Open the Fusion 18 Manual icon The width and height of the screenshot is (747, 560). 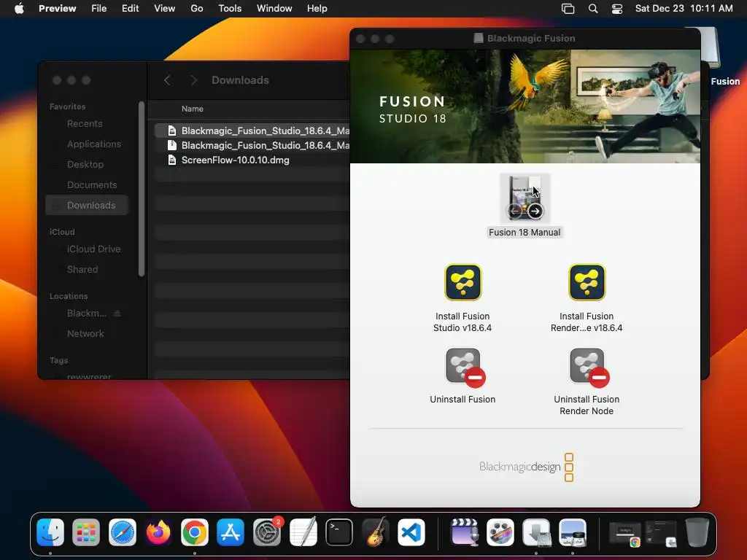point(525,198)
